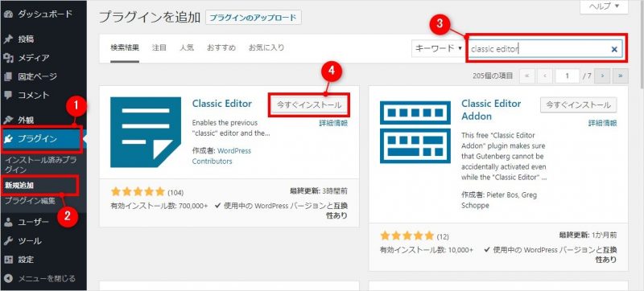Click the Plugins (プラグイン) plug icon
The image size is (644, 291).
8,139
